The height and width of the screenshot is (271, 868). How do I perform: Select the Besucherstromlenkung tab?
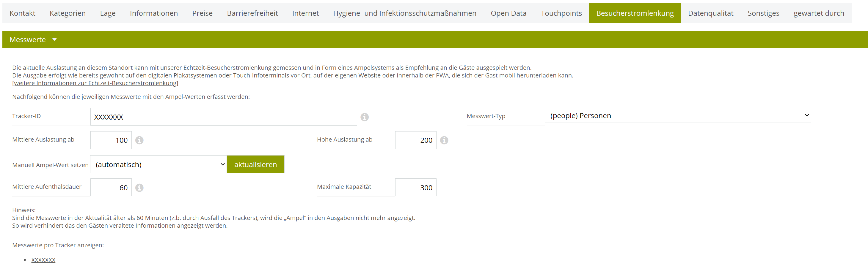click(635, 13)
